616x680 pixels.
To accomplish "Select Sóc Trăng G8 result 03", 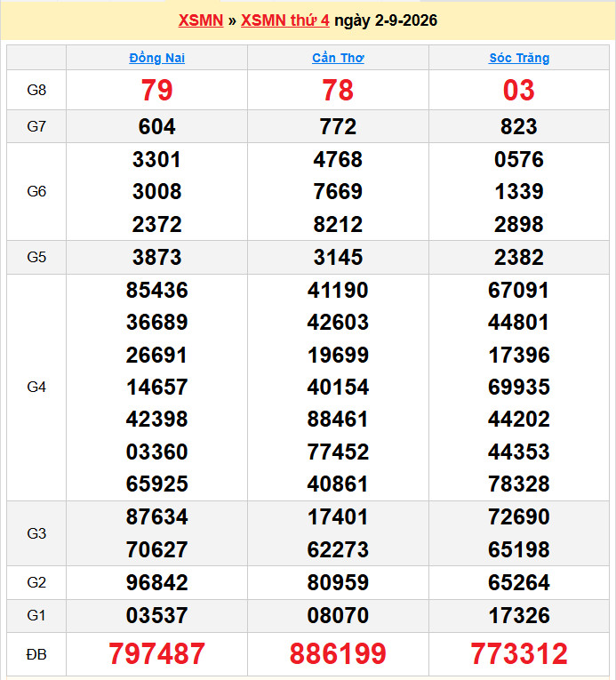I will pyautogui.click(x=519, y=90).
